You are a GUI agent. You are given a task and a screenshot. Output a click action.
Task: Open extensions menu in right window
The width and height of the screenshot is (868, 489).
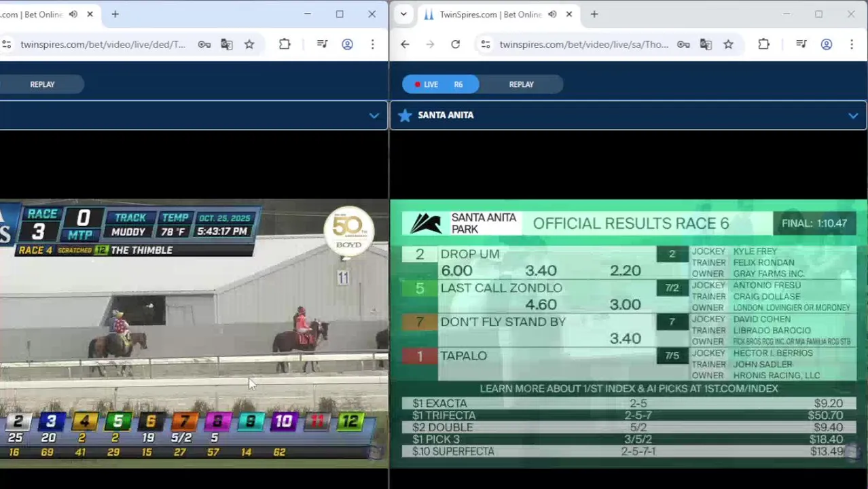(x=763, y=45)
